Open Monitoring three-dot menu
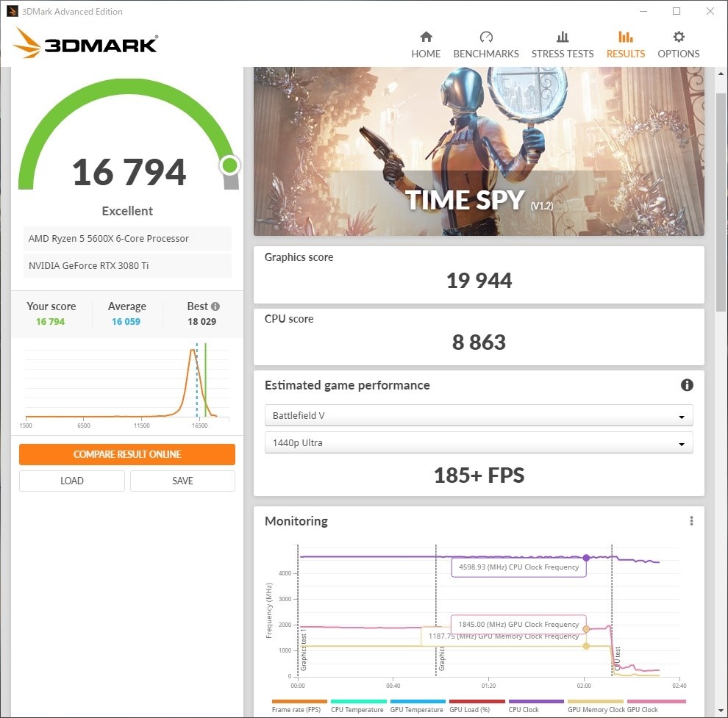Image resolution: width=728 pixels, height=718 pixels. [x=691, y=521]
